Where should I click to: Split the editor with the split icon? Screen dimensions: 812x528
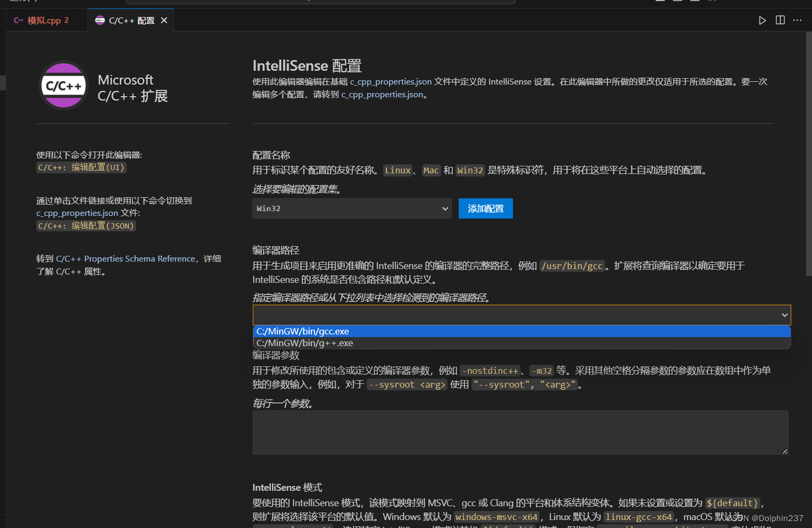(x=780, y=20)
